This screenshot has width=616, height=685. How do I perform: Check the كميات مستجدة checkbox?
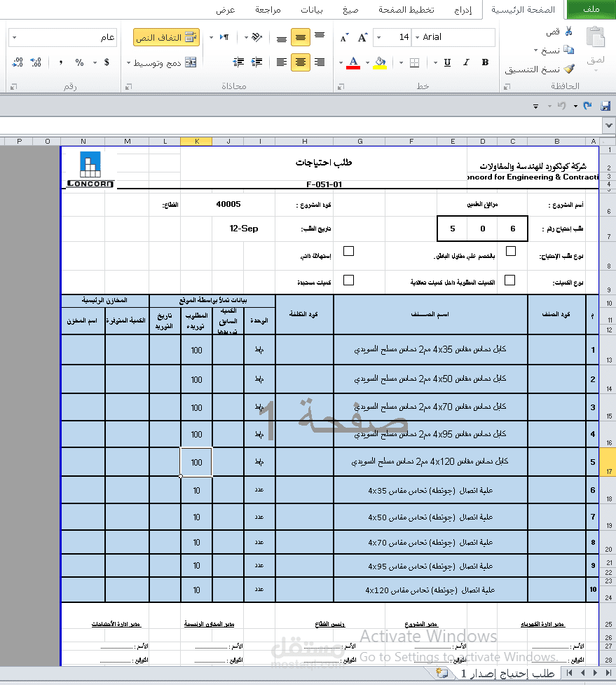tap(348, 280)
